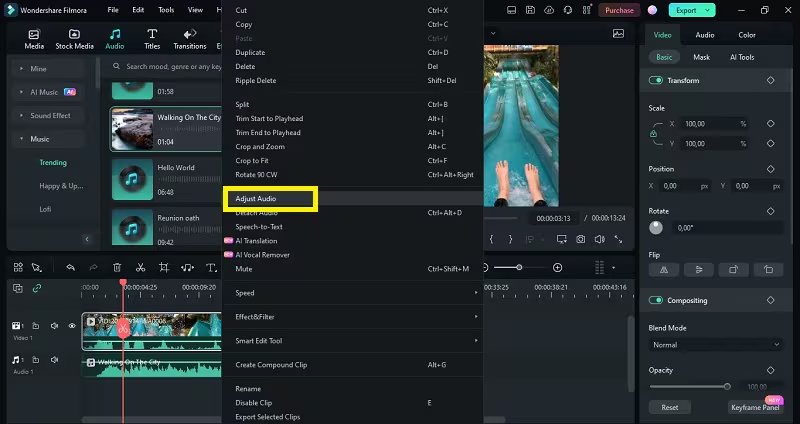800x424 pixels.
Task: Select the crop tool in timeline toolbar
Action: (x=164, y=267)
